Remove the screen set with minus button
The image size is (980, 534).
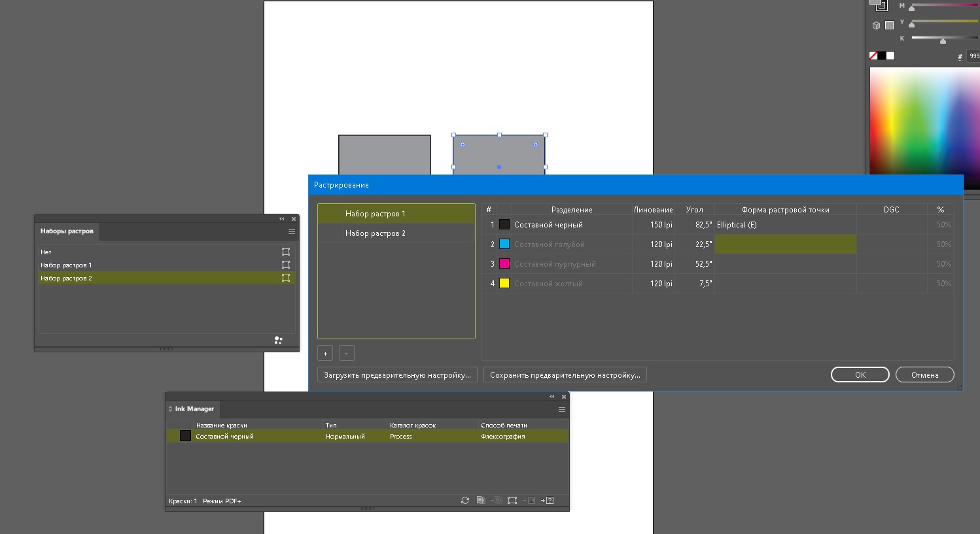[x=347, y=354]
